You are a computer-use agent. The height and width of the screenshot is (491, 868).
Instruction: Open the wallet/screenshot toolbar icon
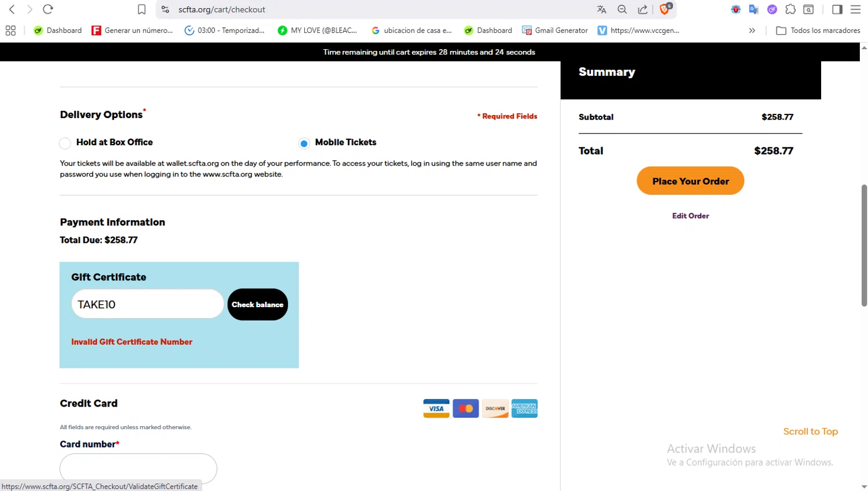[x=809, y=9]
